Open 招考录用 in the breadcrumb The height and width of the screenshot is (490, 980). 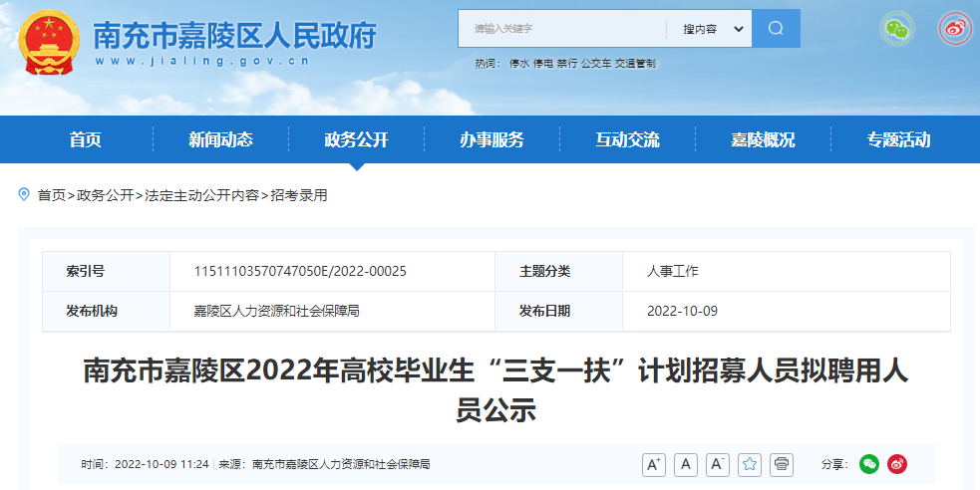point(299,195)
